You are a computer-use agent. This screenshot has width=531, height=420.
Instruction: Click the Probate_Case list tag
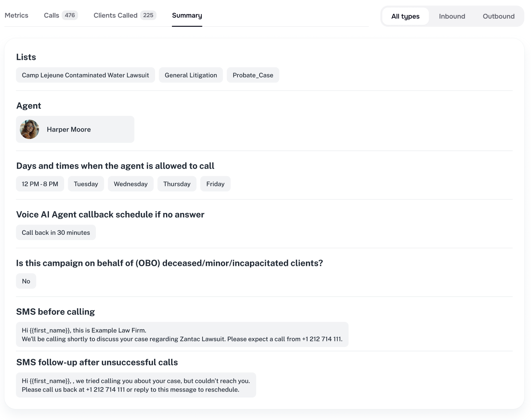tap(253, 75)
